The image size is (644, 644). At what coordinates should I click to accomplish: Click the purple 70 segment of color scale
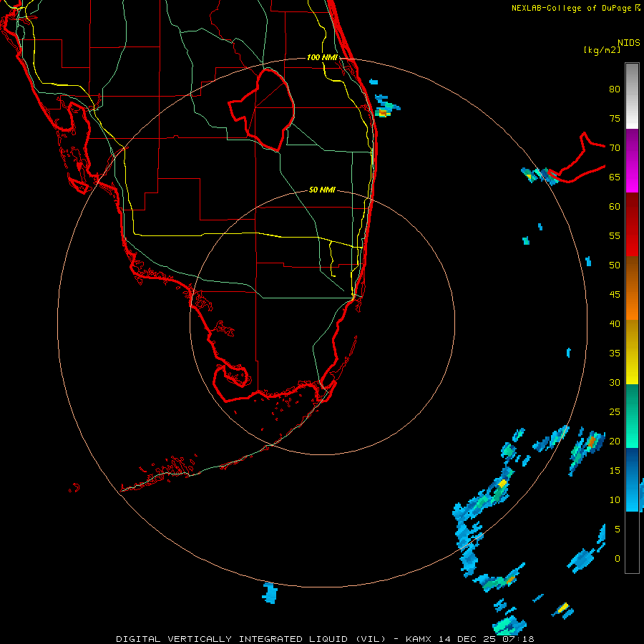point(632,146)
